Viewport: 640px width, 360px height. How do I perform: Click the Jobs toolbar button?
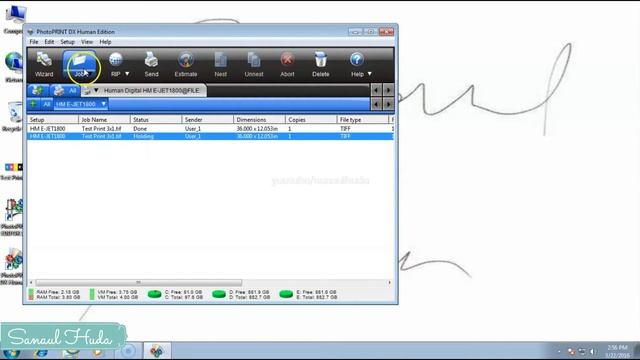pos(80,65)
